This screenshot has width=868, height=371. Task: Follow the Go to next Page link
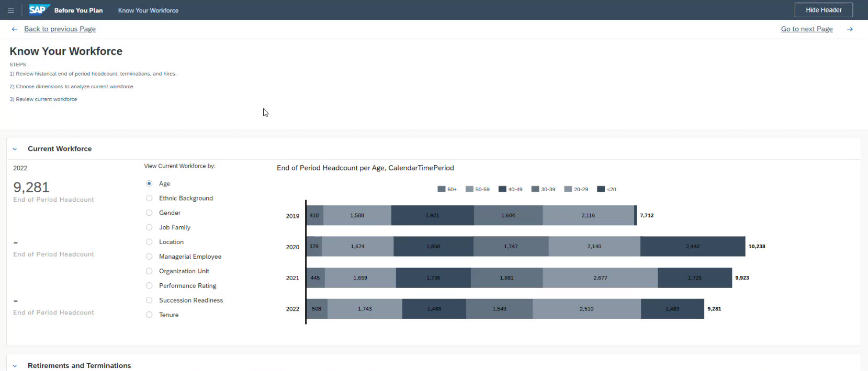pos(806,29)
